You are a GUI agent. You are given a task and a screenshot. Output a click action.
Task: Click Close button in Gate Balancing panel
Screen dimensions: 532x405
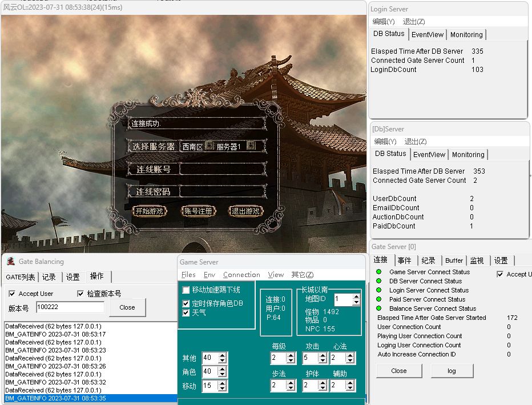pos(127,307)
